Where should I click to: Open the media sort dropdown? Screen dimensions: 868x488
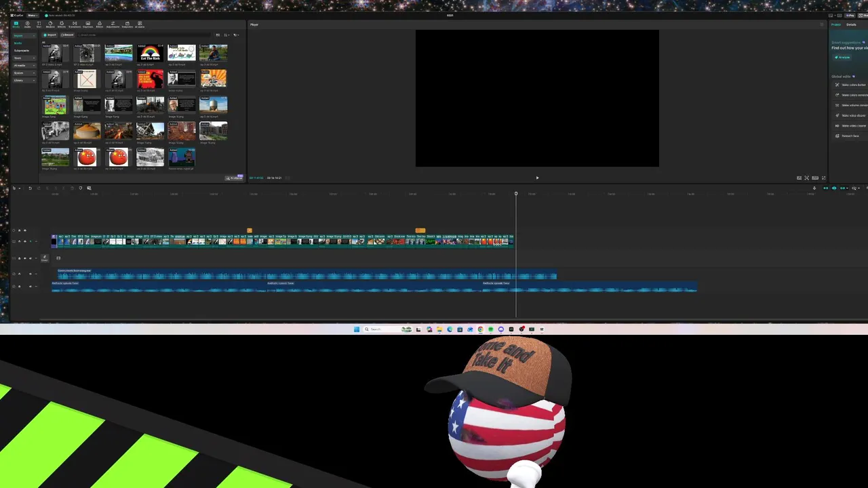coord(226,35)
